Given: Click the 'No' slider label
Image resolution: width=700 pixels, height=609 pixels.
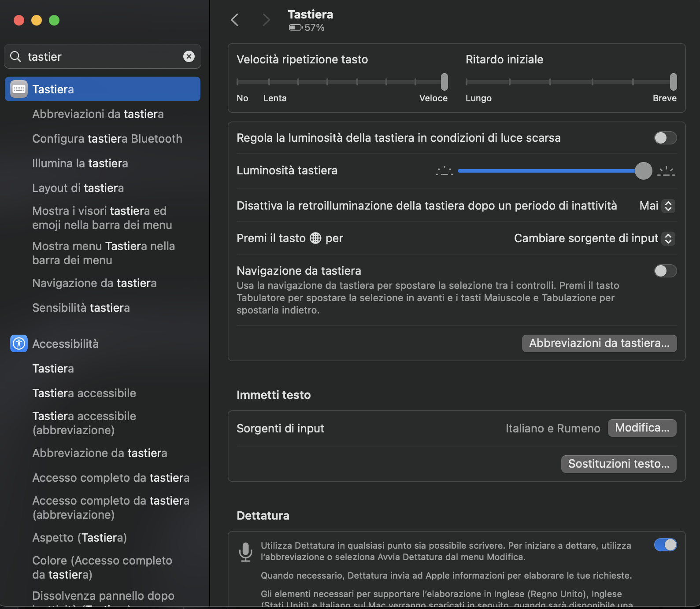Looking at the screenshot, I should [x=242, y=98].
